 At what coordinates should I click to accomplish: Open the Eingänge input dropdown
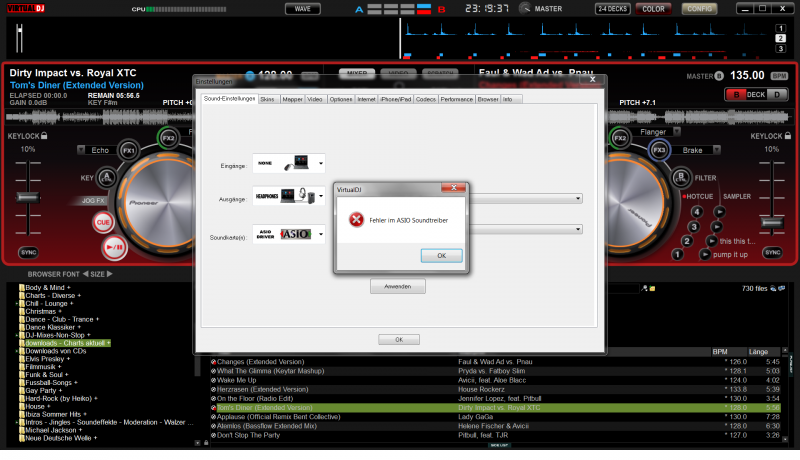pyautogui.click(x=320, y=164)
